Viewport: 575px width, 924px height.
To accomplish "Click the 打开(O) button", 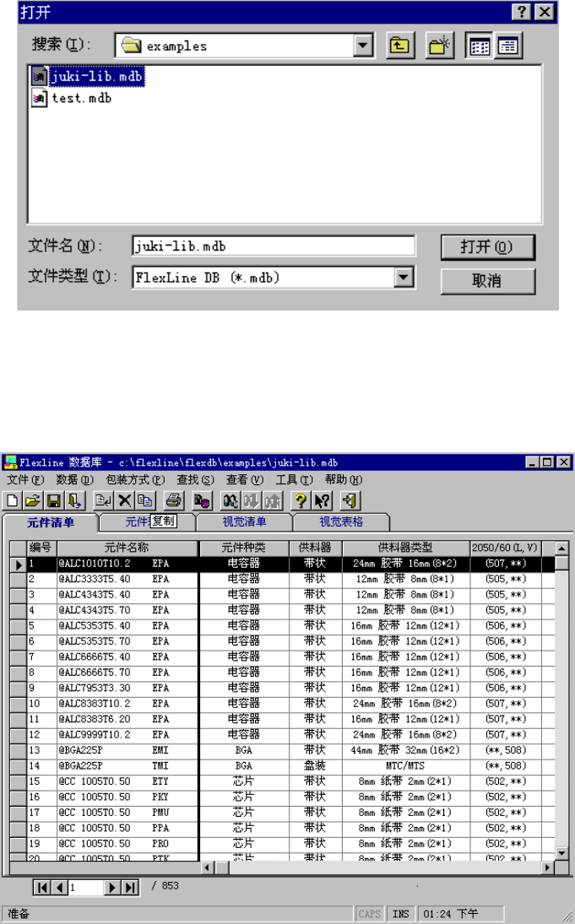I will [488, 247].
